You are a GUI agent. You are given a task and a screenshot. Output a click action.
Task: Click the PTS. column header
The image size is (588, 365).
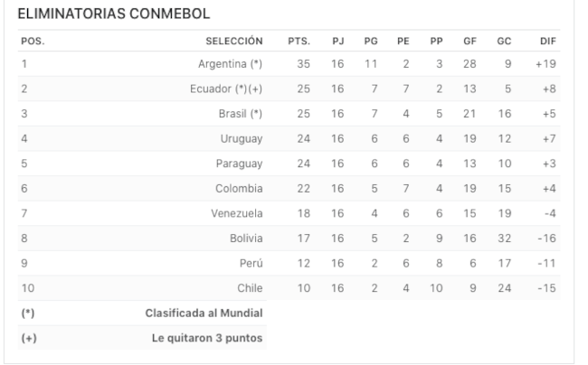299,42
